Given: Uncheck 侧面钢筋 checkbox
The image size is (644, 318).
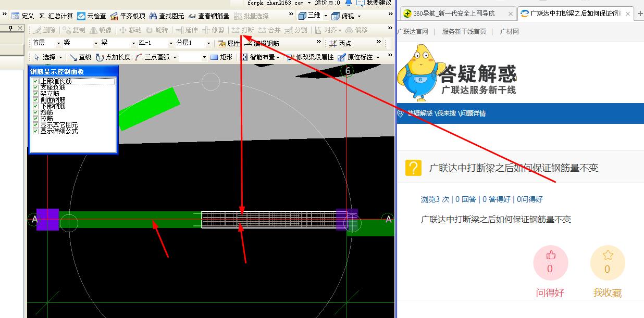Looking at the screenshot, I should 35,100.
